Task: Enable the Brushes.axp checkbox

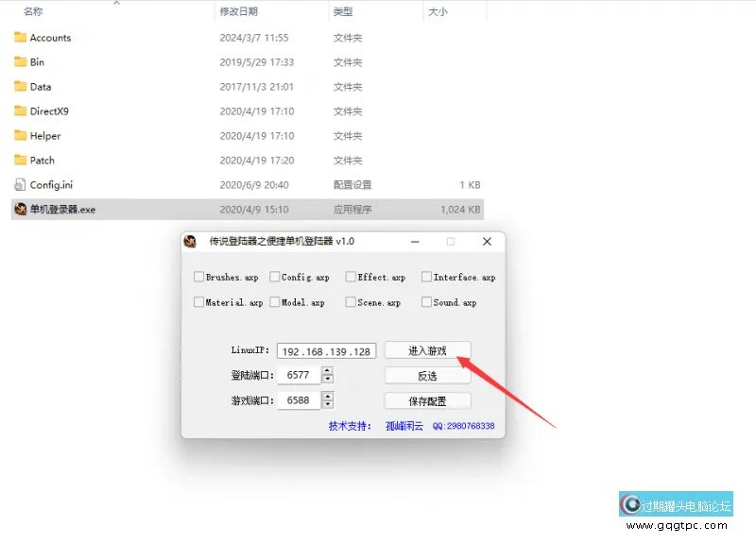Action: pos(198,277)
